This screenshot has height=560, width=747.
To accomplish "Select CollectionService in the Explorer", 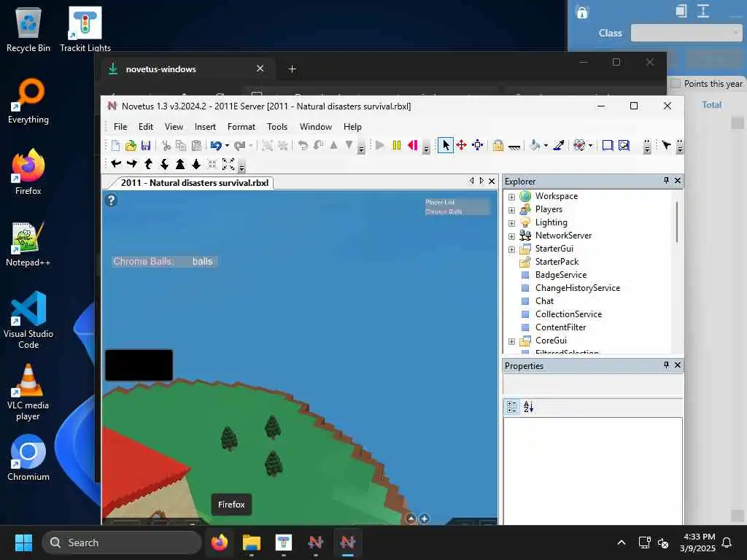I will click(568, 314).
